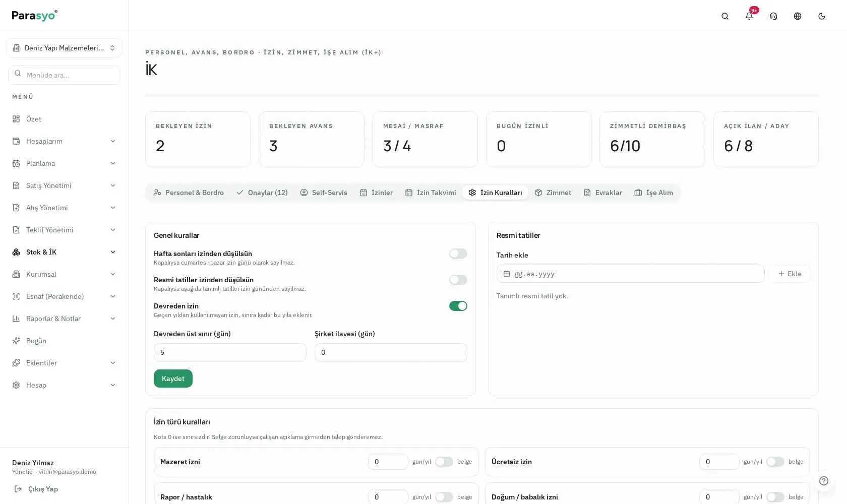The width and height of the screenshot is (847, 504).
Task: Click the Özet dashboard icon
Action: 16,119
